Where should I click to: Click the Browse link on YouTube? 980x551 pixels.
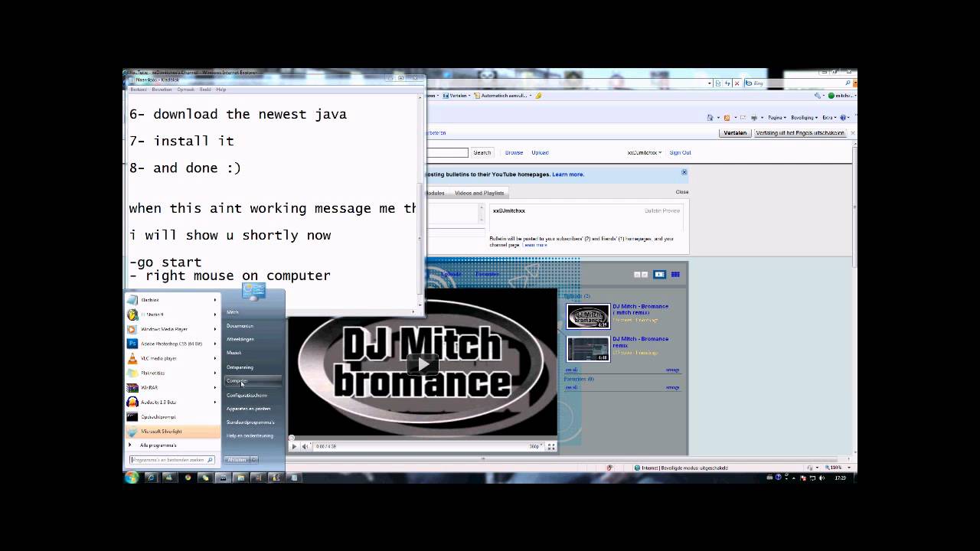point(514,152)
